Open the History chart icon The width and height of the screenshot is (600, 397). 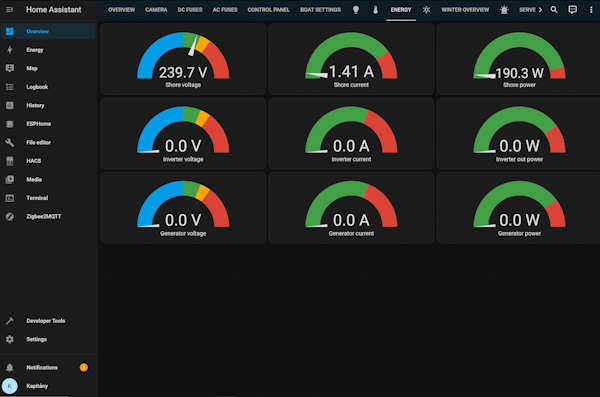point(10,105)
